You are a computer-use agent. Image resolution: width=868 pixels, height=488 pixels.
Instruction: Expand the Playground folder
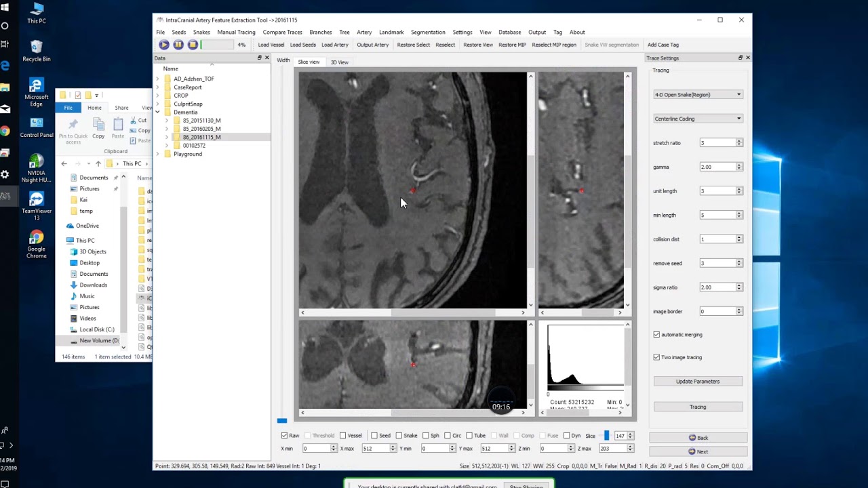point(158,154)
